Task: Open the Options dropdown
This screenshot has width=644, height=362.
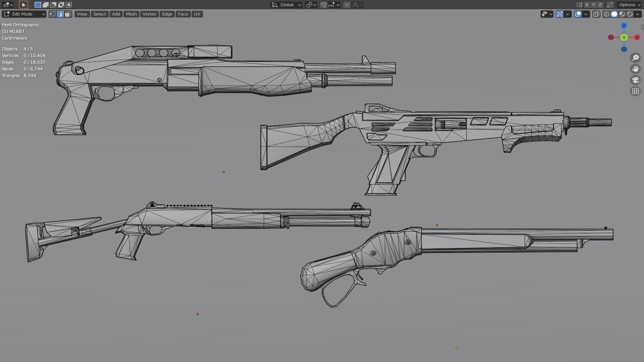Action: pyautogui.click(x=630, y=5)
